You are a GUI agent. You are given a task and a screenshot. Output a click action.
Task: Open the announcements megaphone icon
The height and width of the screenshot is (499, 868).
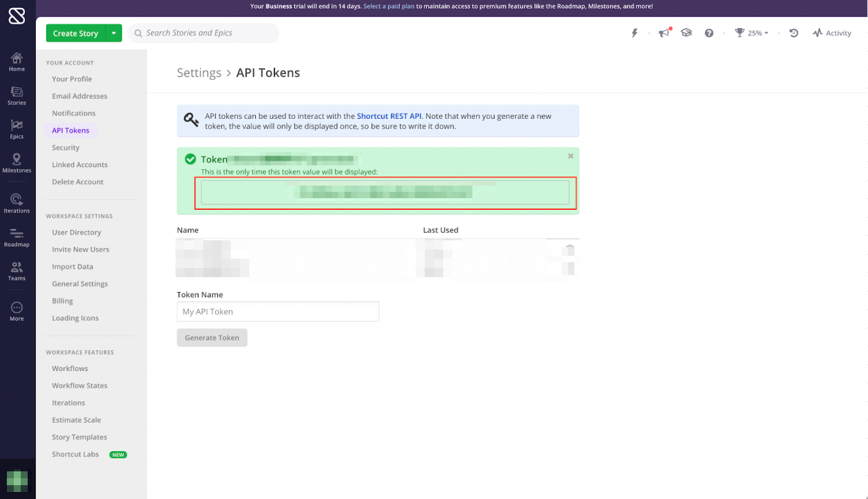[665, 33]
